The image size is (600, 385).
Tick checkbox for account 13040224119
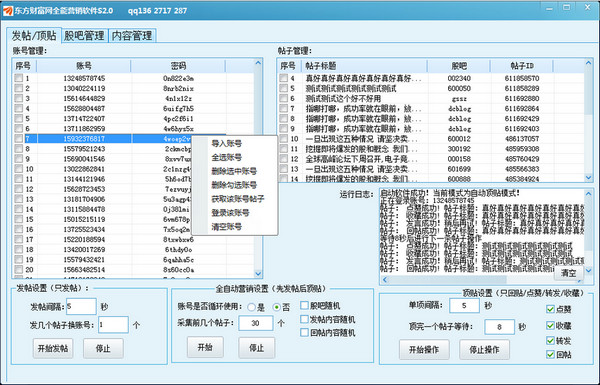(x=18, y=88)
